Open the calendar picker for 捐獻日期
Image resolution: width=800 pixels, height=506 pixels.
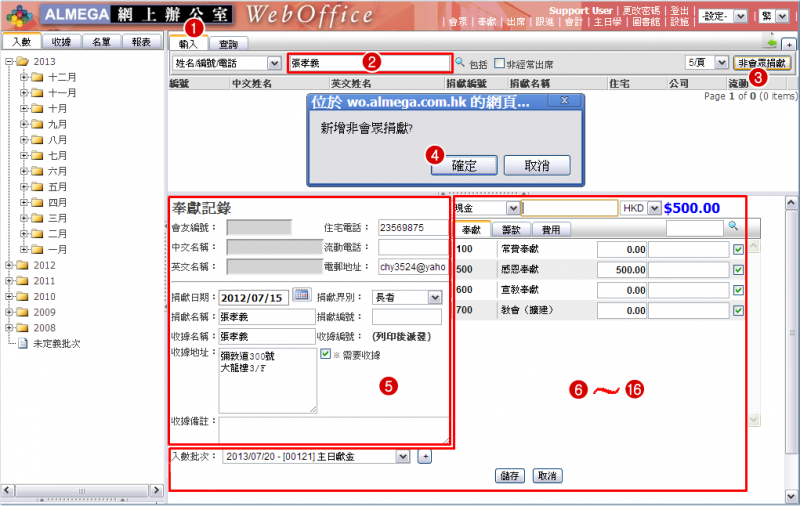(301, 297)
